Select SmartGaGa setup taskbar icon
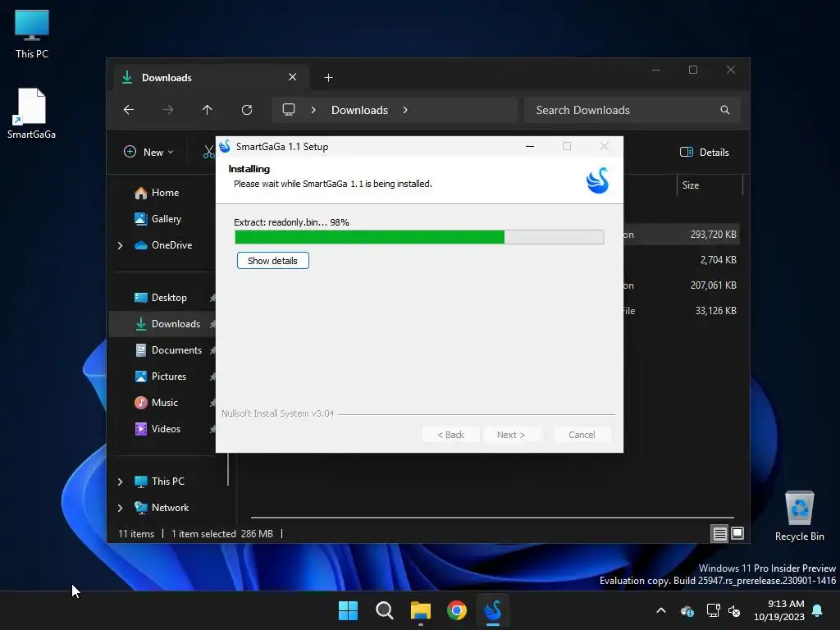 pyautogui.click(x=493, y=610)
